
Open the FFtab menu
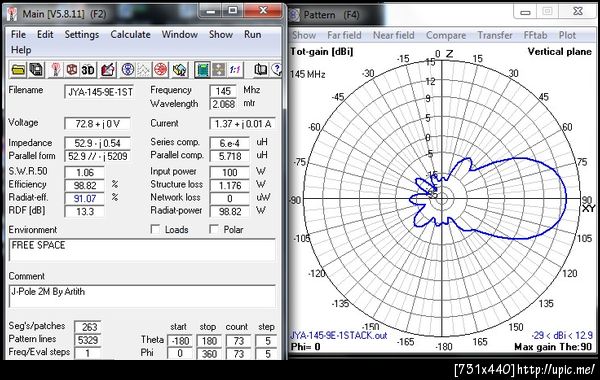535,35
